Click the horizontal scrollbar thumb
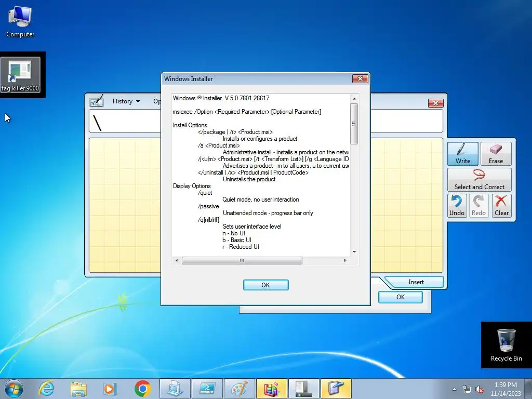This screenshot has height=399, width=532. [242, 261]
